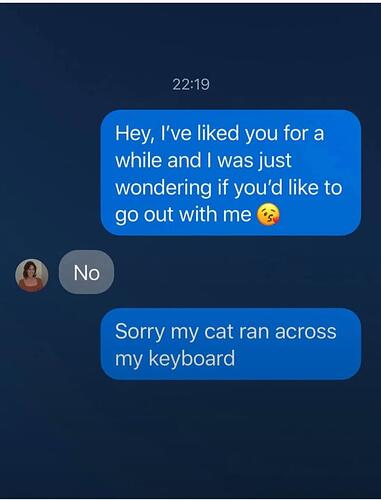Click the 22:19 timestamp
Image resolution: width=381 pixels, height=500 pixels.
(x=191, y=84)
